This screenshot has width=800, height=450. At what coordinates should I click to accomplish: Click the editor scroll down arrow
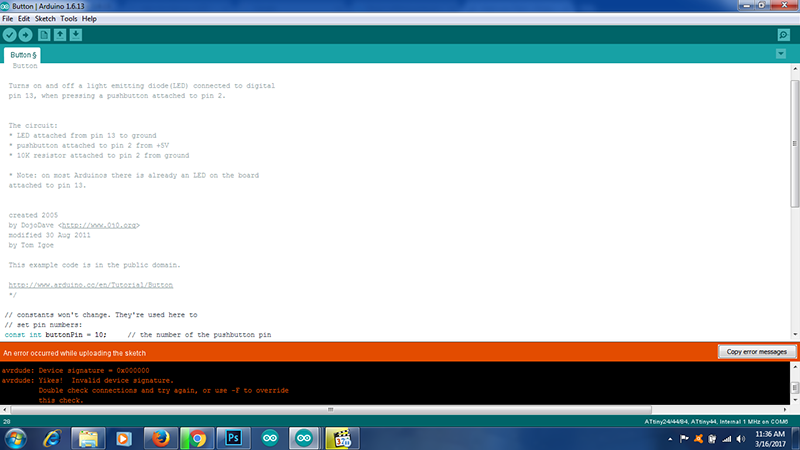pos(795,335)
